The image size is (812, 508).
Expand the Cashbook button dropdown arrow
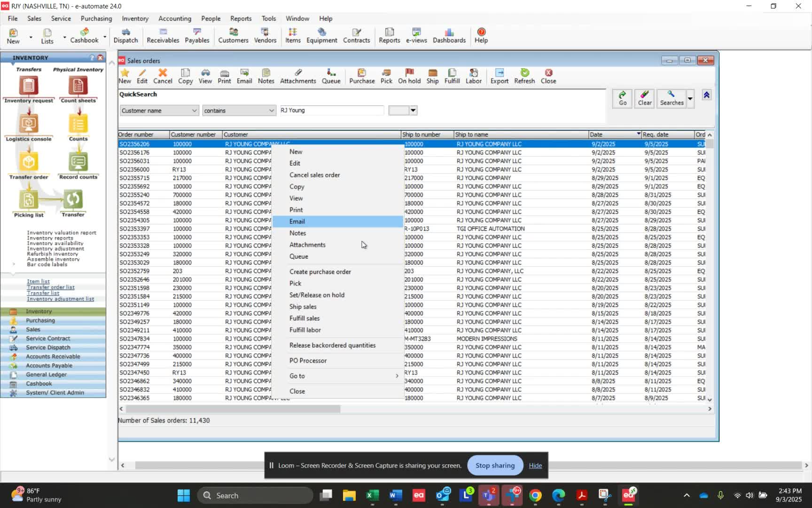(104, 37)
